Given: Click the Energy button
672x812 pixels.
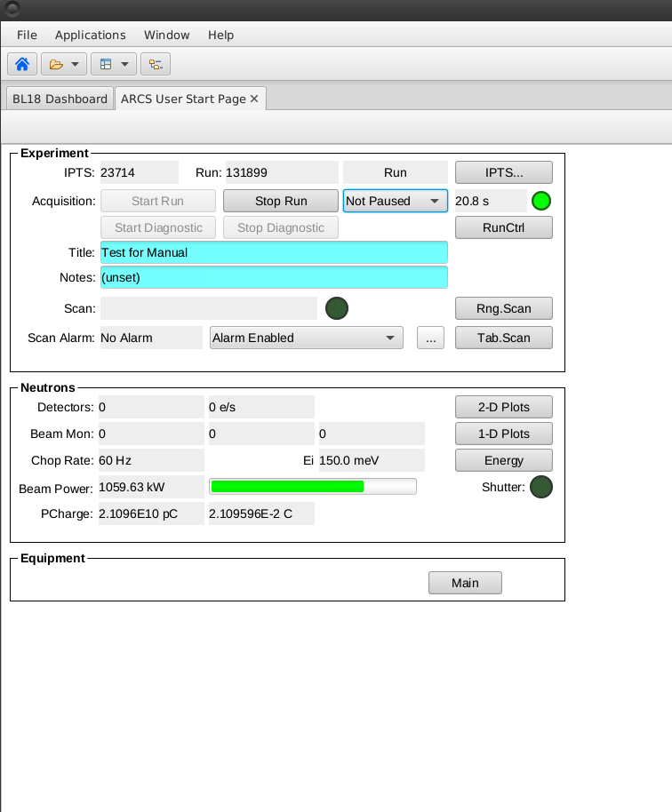Looking at the screenshot, I should tap(504, 460).
